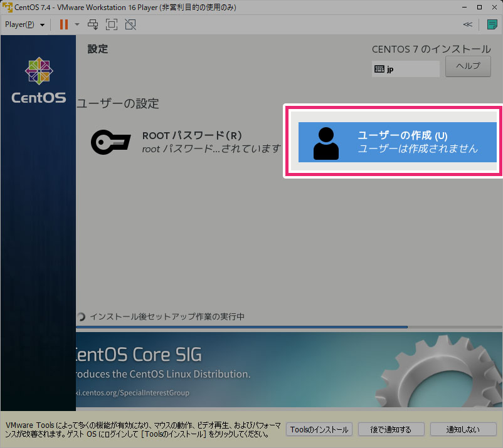Viewport: 503px width, 448px height.
Task: Maximize the VMware Player window
Action: click(x=479, y=7)
